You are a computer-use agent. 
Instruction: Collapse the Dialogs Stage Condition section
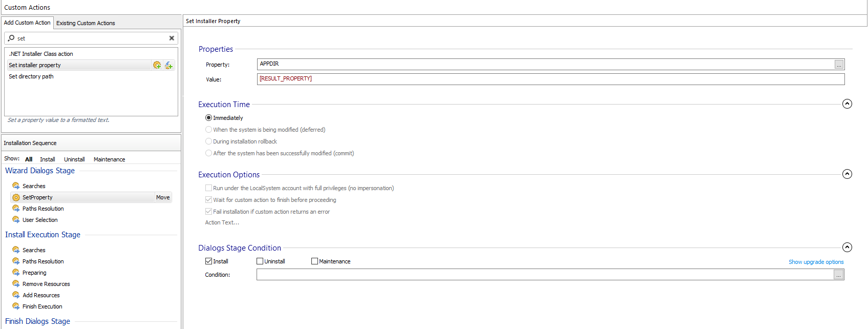(847, 248)
